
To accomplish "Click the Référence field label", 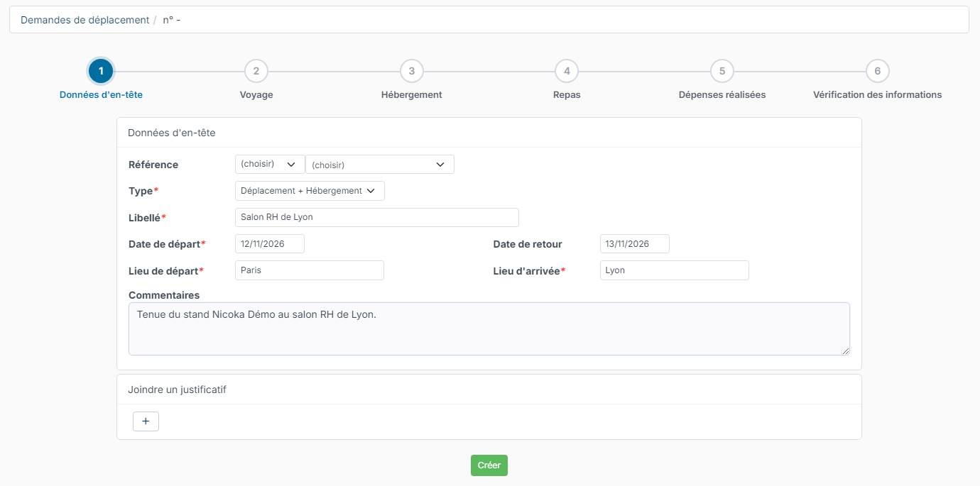I will pyautogui.click(x=153, y=165).
